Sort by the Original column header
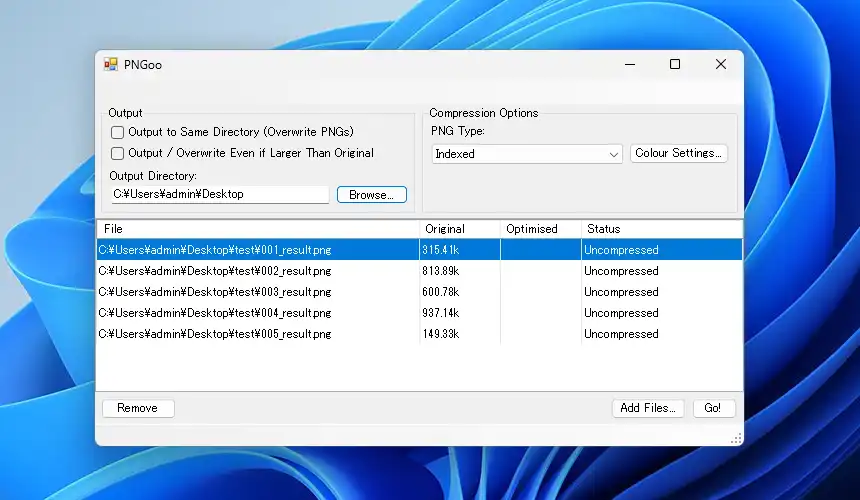The width and height of the screenshot is (860, 500). coord(460,229)
